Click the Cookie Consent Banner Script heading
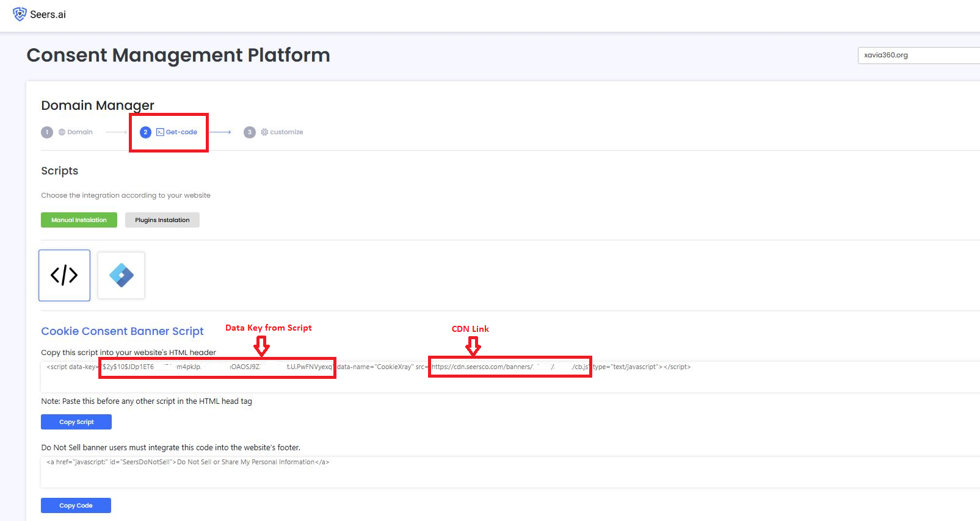 [x=122, y=331]
